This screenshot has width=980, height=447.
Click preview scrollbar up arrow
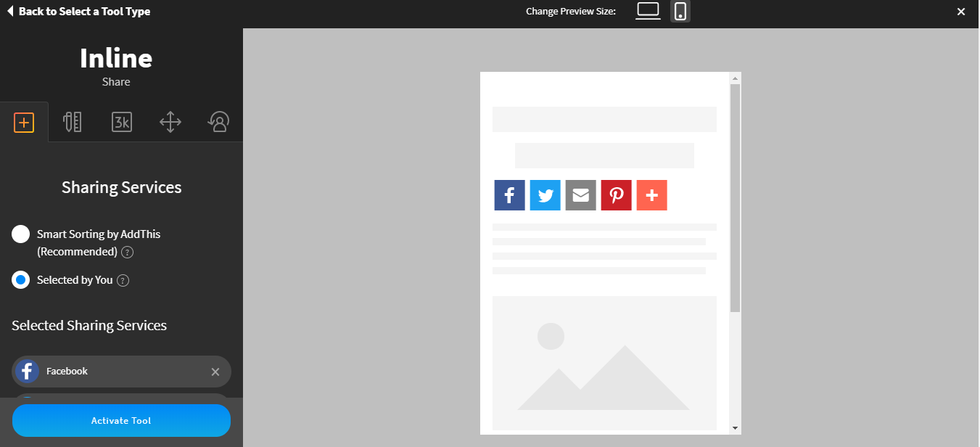pyautogui.click(x=735, y=78)
